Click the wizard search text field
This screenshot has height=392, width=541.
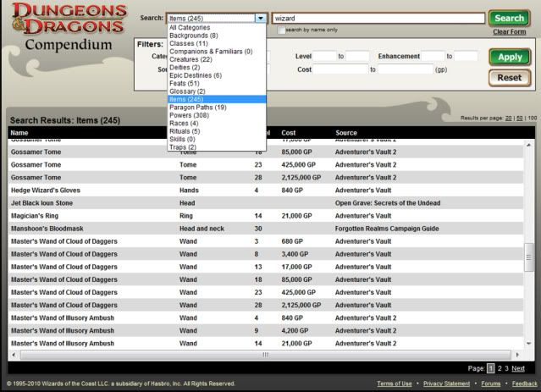(378, 19)
